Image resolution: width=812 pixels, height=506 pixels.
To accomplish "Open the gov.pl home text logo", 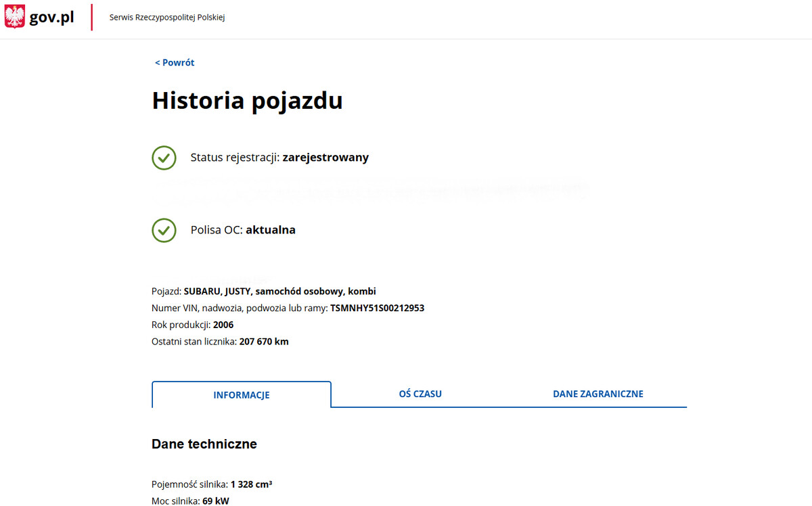I will coord(51,18).
